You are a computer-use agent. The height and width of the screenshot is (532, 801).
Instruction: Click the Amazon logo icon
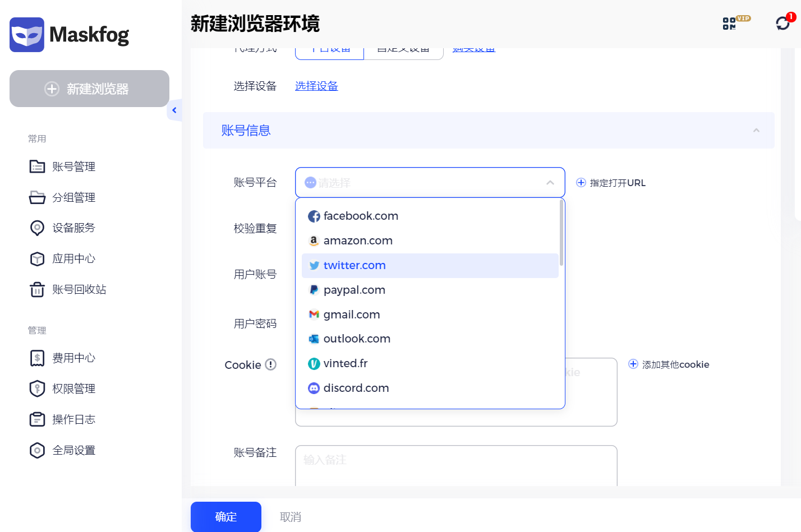(x=314, y=240)
